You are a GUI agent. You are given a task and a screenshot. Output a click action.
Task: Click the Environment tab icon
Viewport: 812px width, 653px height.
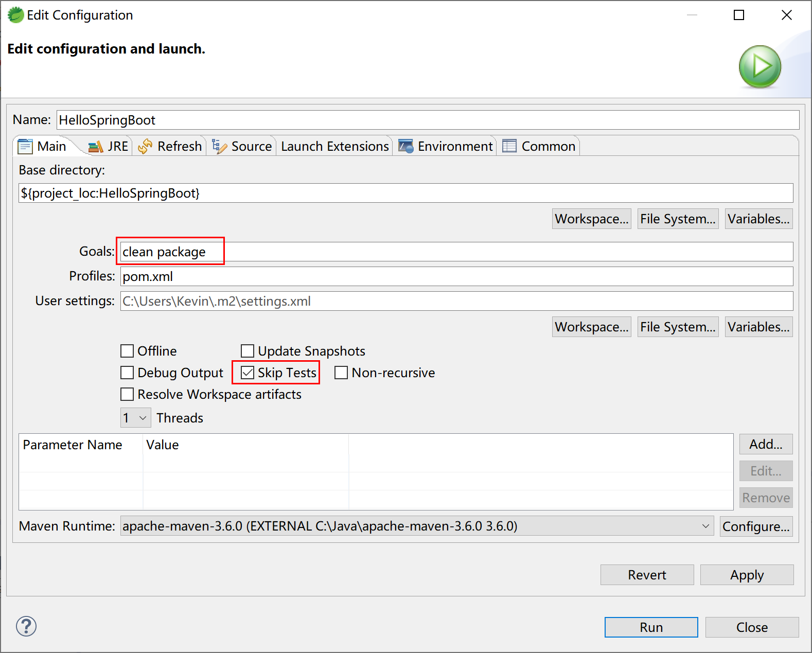(405, 147)
